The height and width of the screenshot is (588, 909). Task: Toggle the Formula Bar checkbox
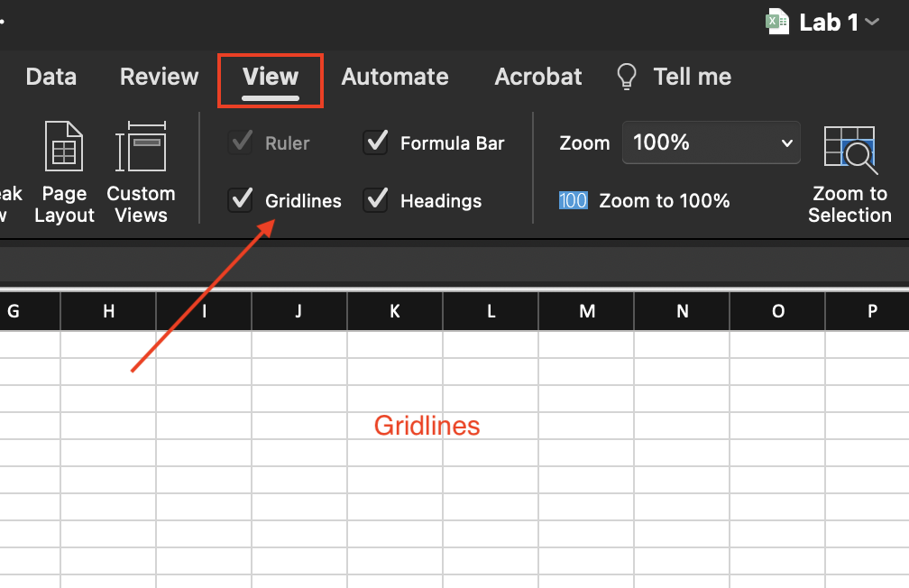tap(375, 142)
